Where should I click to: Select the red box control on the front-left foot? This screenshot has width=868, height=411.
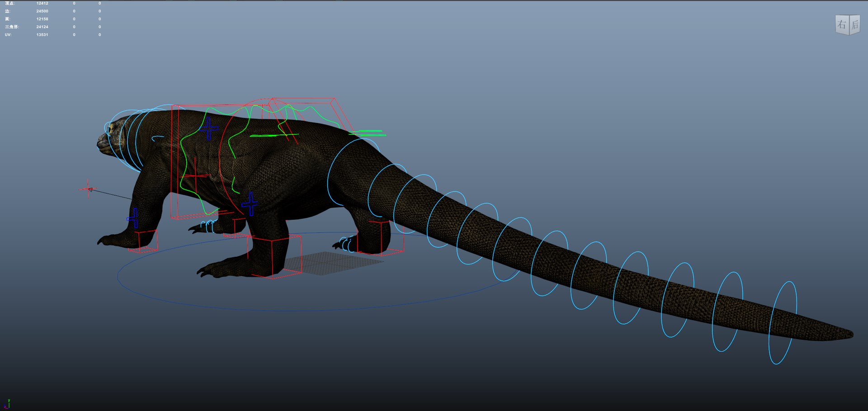(x=143, y=241)
